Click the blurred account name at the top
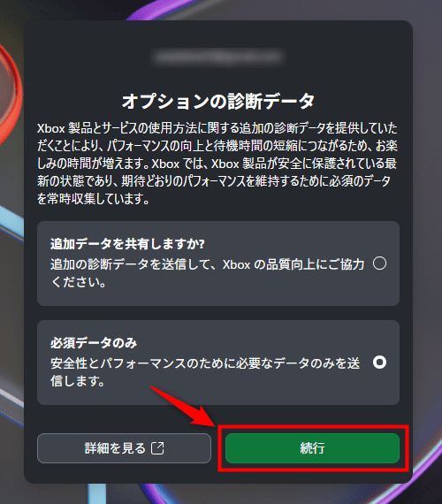442x504 pixels. (218, 57)
